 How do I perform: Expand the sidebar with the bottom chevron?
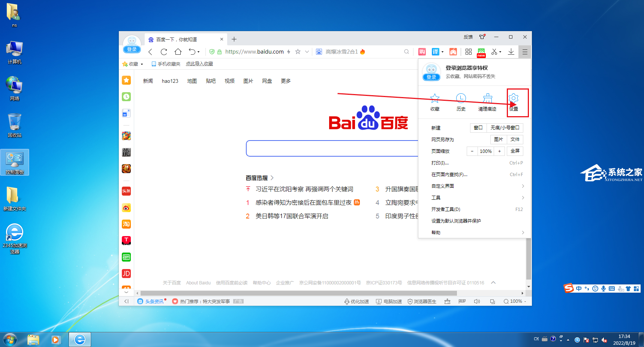126,292
